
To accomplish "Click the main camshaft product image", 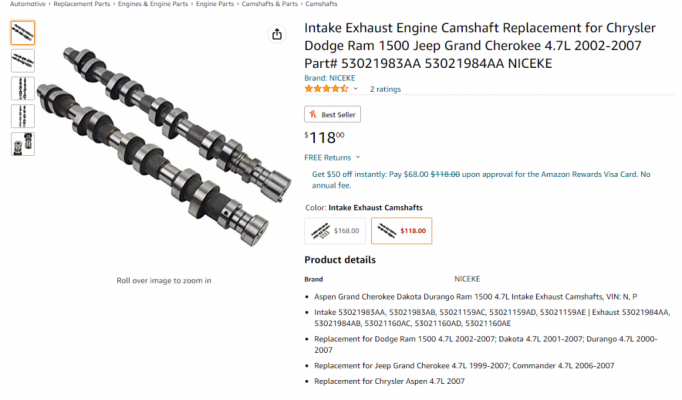I will [164, 146].
